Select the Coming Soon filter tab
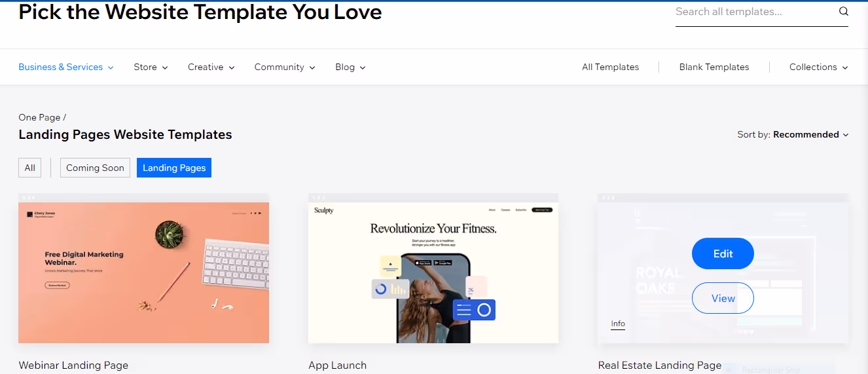Screen dimensions: 868x374 pyautogui.click(x=95, y=168)
